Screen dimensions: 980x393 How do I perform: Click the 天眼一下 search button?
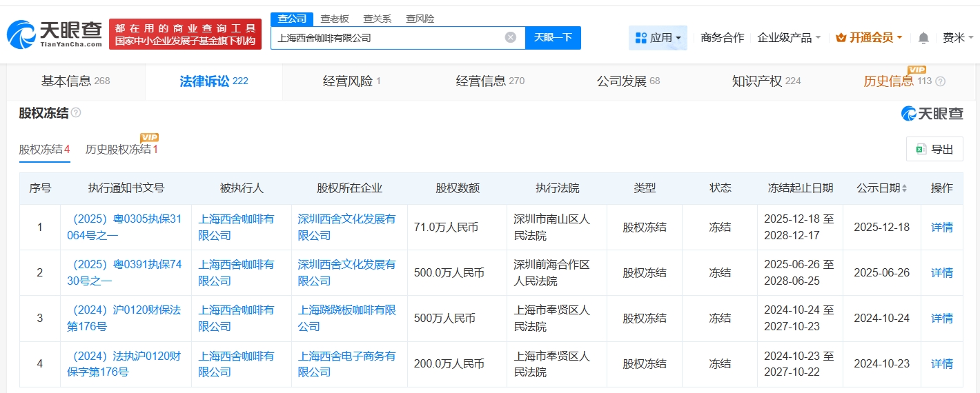coord(553,38)
